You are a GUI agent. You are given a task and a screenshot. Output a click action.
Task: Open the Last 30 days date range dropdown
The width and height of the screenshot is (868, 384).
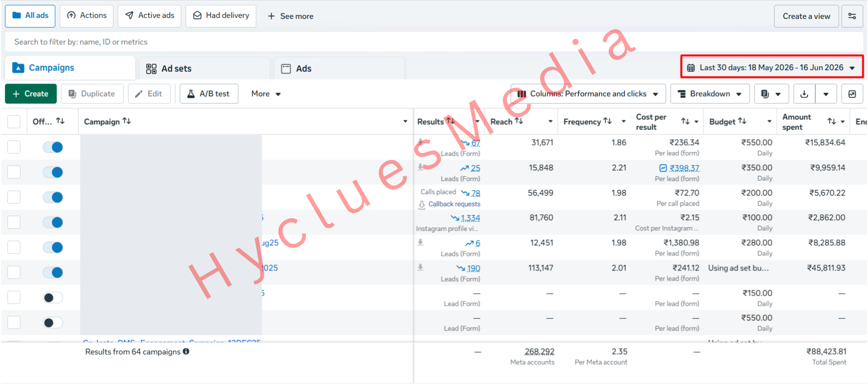pyautogui.click(x=772, y=67)
